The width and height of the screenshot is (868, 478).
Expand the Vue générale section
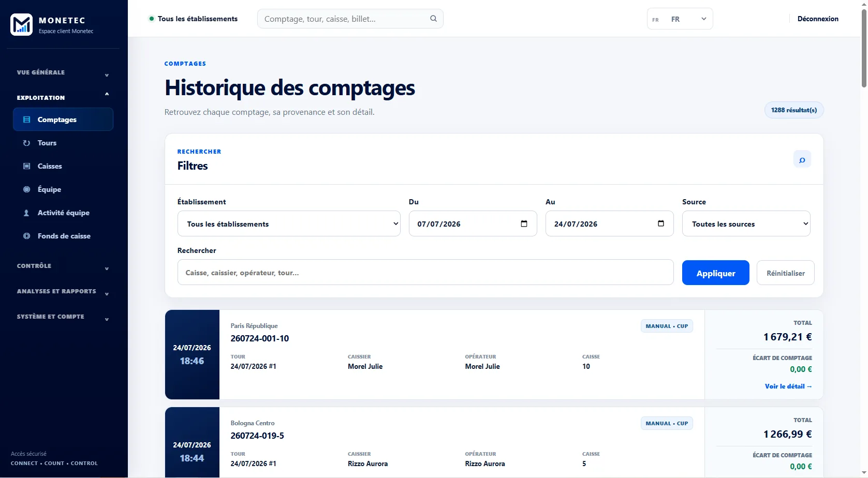[x=63, y=72]
